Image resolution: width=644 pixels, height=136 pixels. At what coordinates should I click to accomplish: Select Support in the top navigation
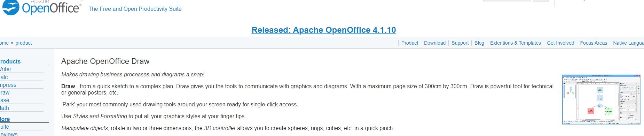[460, 43]
